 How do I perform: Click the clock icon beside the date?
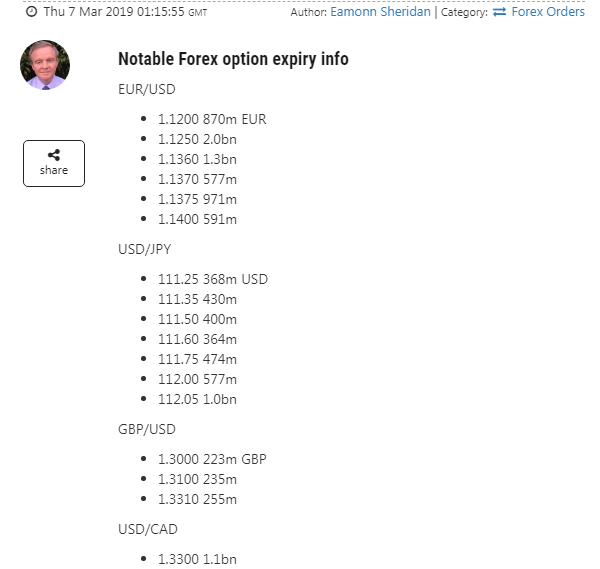coord(31,12)
